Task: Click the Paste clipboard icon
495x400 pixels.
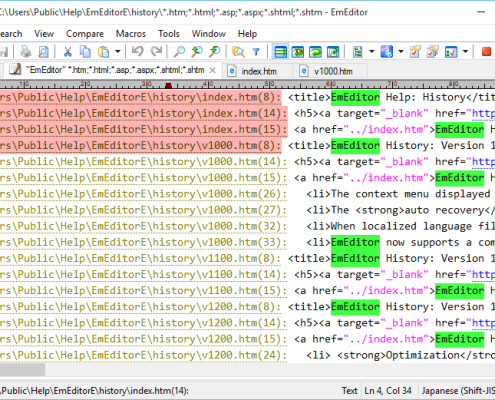Action: [104, 52]
